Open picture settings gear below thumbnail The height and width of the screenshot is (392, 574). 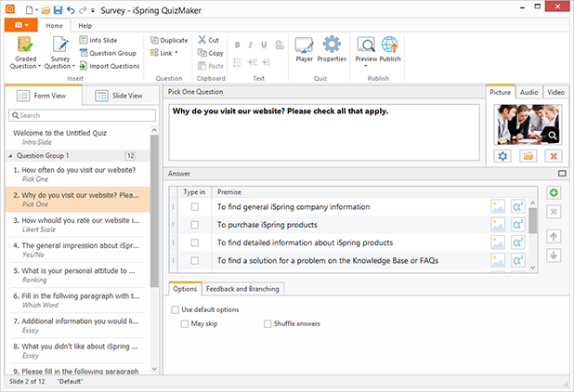502,156
